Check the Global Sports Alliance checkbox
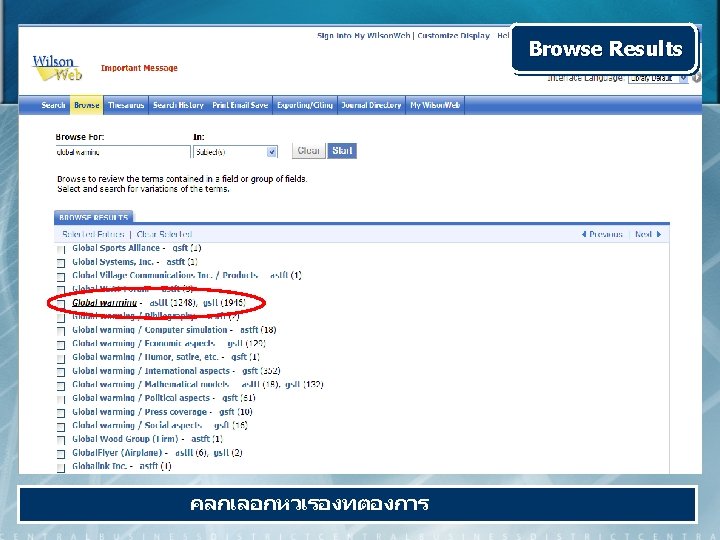720x540 pixels. tap(61, 249)
